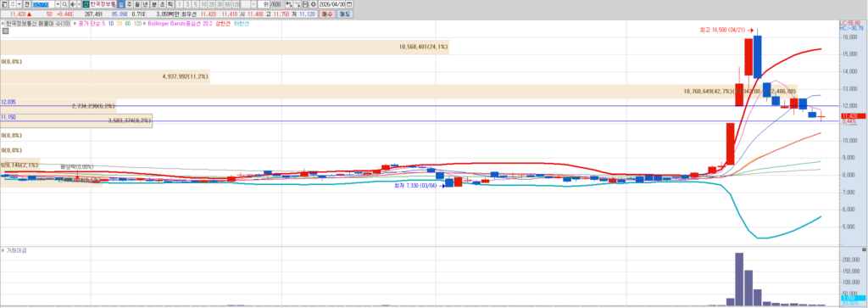Select the weekly '주' chart period
Screen dimensions: 868x308
click(x=129, y=4)
